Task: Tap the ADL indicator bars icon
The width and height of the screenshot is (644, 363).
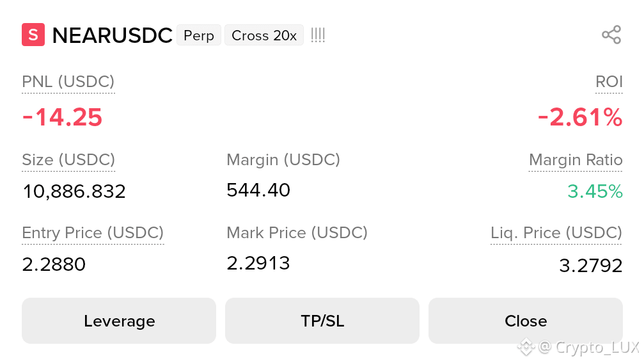Action: 318,35
